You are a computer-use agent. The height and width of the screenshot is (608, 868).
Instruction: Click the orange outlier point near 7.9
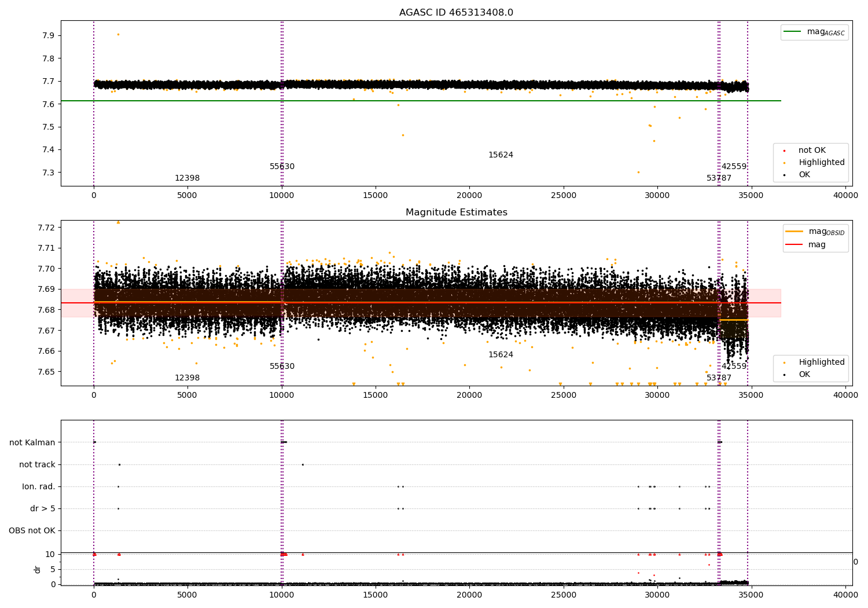pos(118,34)
